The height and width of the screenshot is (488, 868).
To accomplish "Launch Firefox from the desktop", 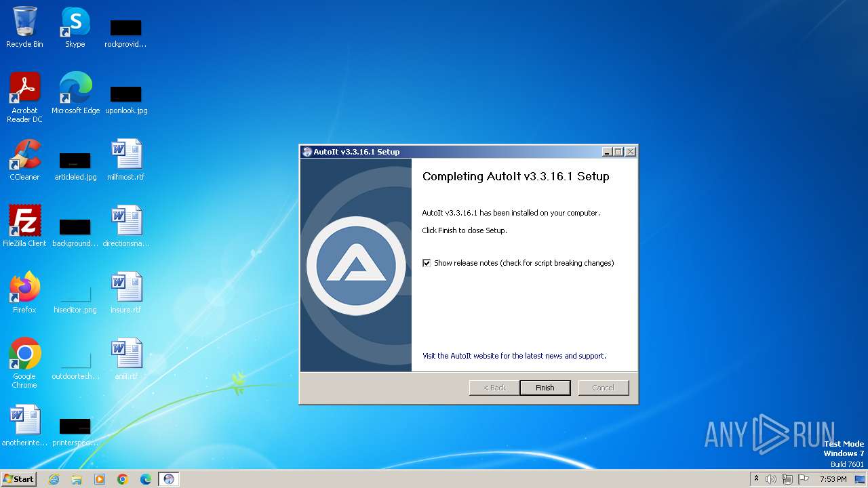I will click(24, 293).
